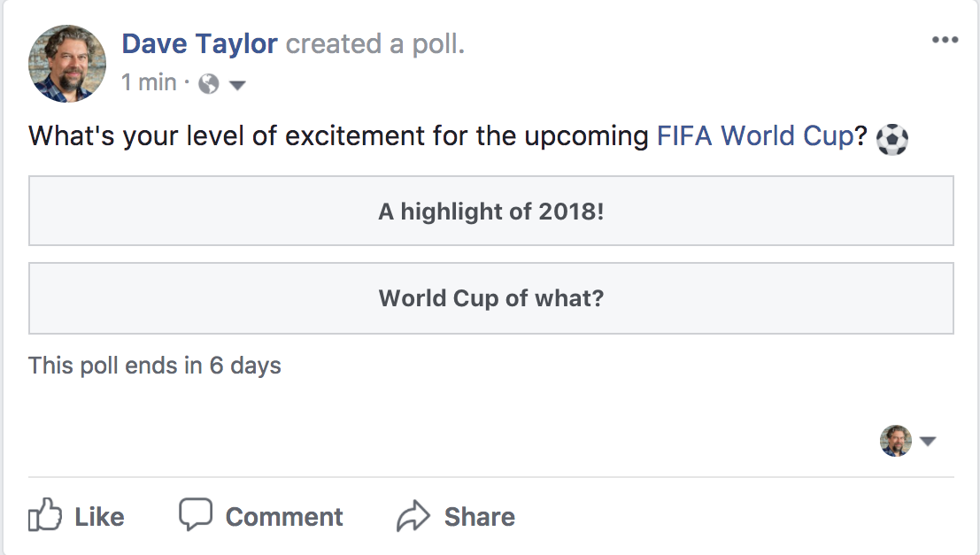Vote for 'A highlight of 2018!'
Screen dimensions: 980x555
490,211
